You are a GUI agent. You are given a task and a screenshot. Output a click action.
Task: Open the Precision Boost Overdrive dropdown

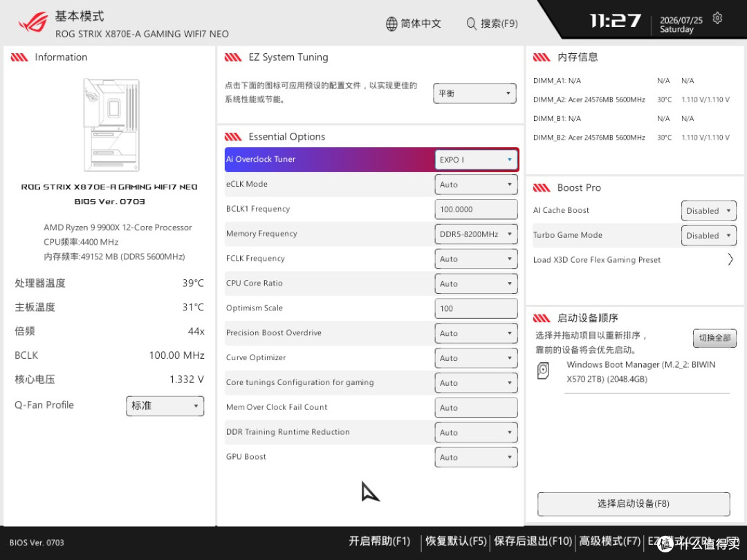tap(477, 333)
